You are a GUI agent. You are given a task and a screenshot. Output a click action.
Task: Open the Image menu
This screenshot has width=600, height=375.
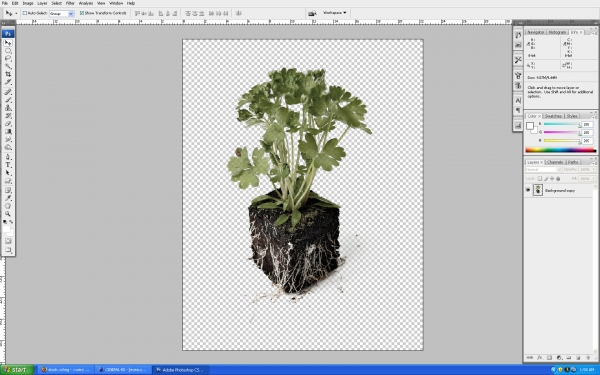pos(28,3)
